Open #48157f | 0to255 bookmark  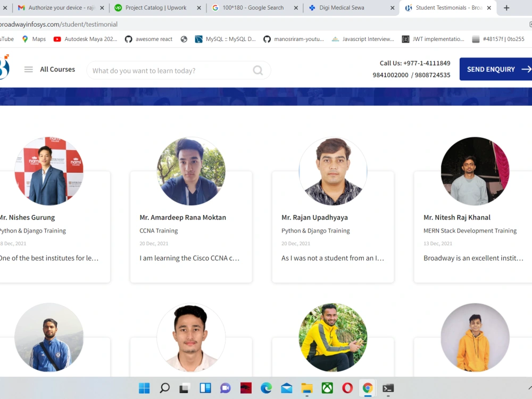tap(498, 39)
